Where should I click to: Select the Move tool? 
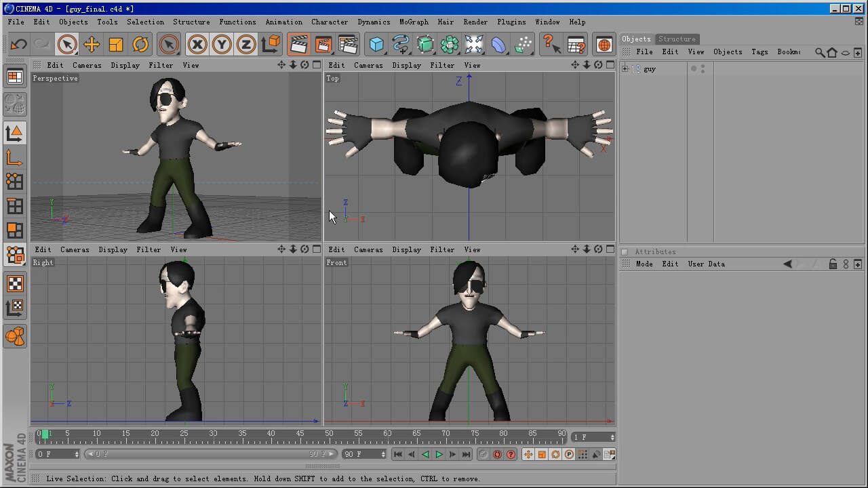point(92,43)
